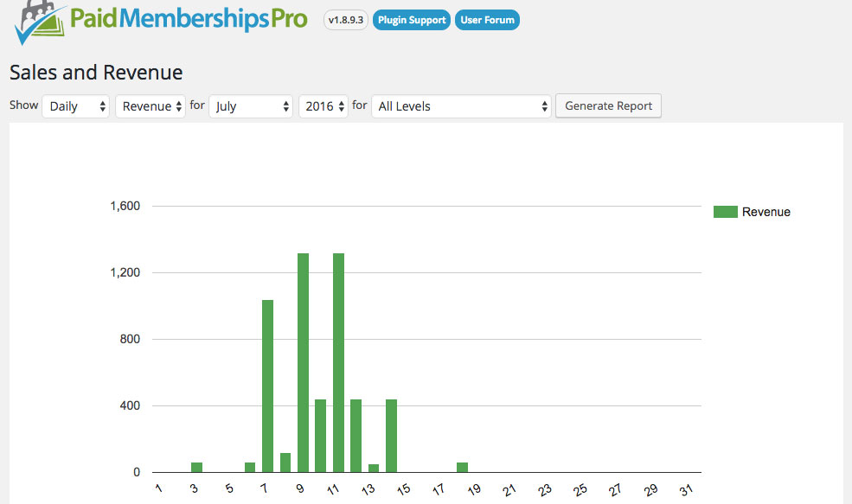Click the revenue bar for day 7
This screenshot has height=504, width=852.
(x=267, y=386)
